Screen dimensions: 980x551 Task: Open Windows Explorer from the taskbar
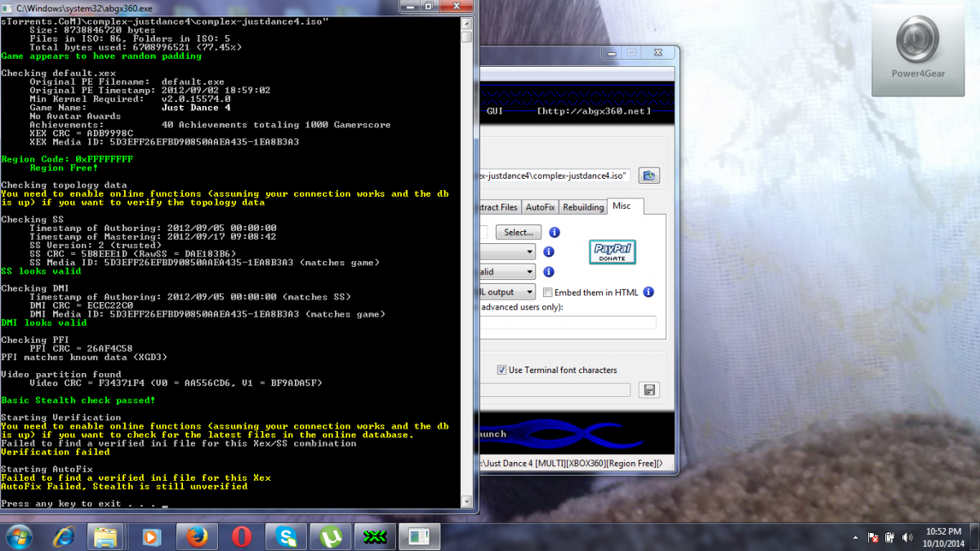[x=106, y=536]
